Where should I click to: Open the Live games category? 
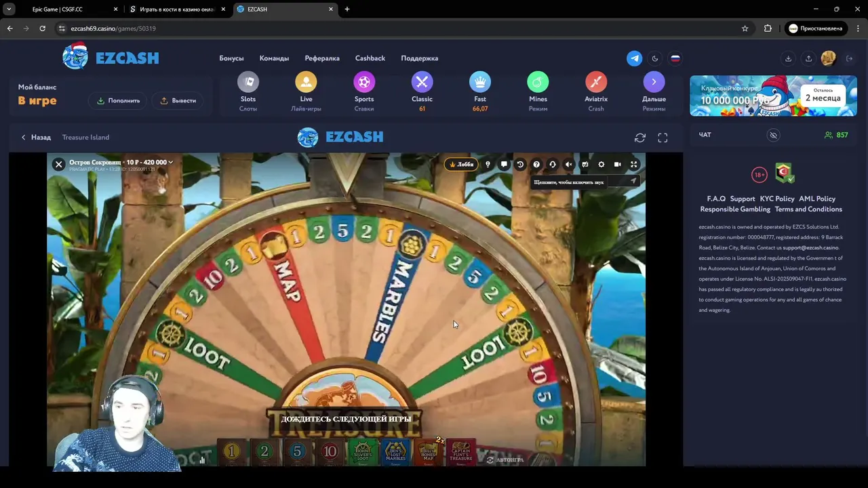(x=306, y=91)
